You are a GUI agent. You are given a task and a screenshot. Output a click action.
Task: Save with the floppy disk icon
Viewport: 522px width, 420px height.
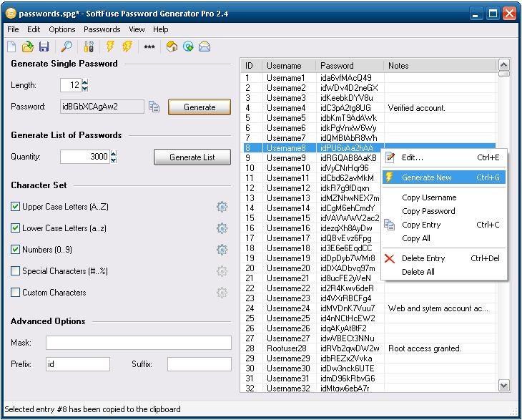point(44,47)
